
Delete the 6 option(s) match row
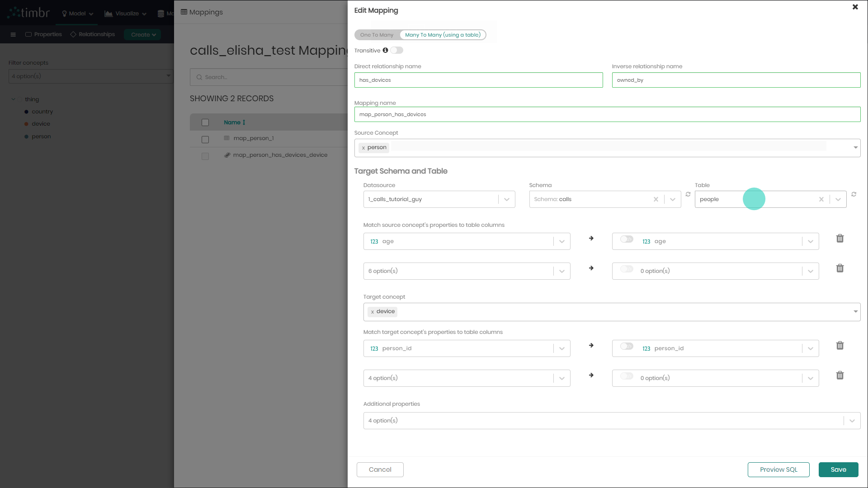840,268
